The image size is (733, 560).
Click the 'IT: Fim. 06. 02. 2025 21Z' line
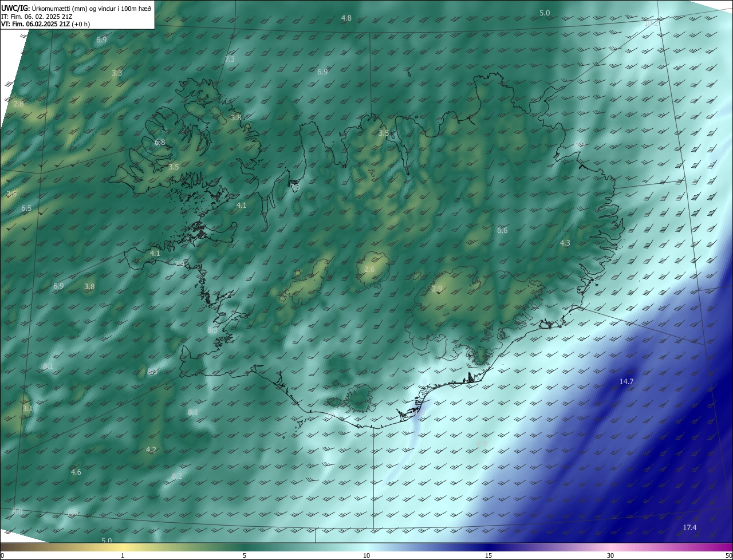(36, 17)
